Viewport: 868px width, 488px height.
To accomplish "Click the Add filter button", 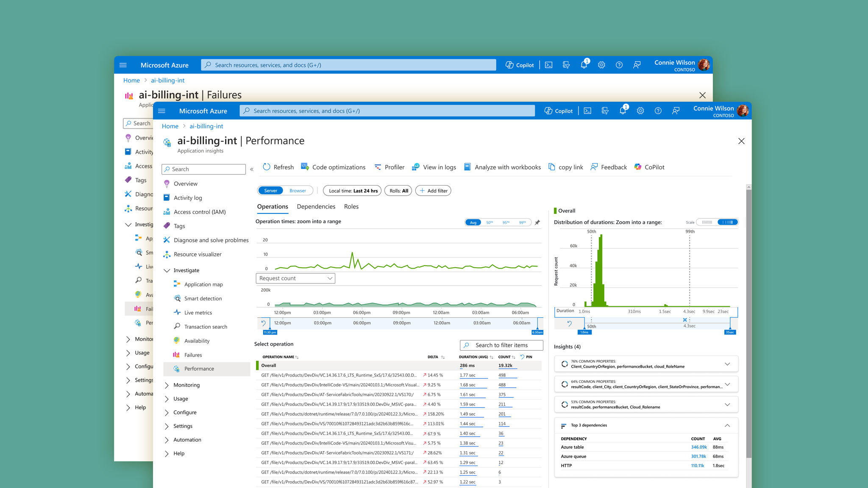I will click(x=433, y=191).
